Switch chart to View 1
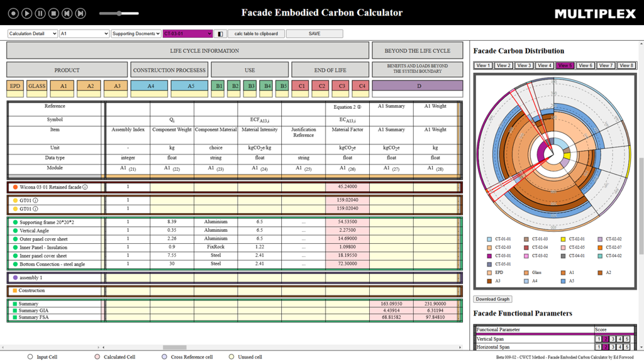The width and height of the screenshot is (644, 362). (x=482, y=65)
